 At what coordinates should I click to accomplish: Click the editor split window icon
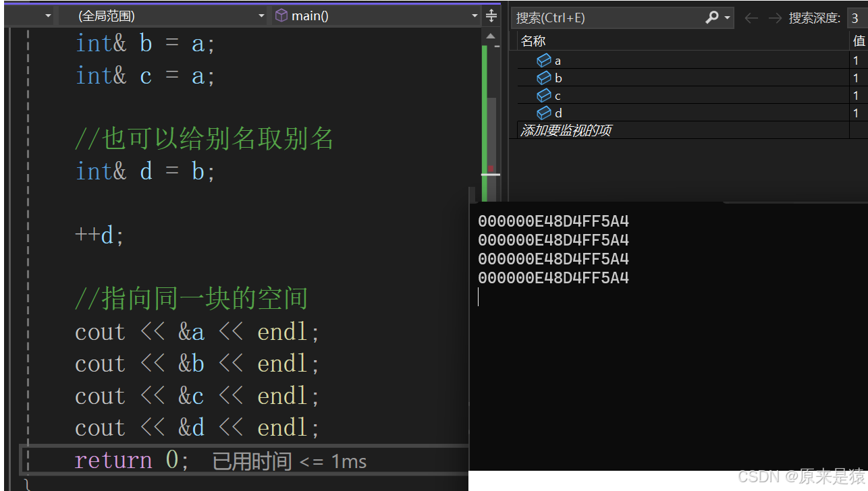[491, 16]
